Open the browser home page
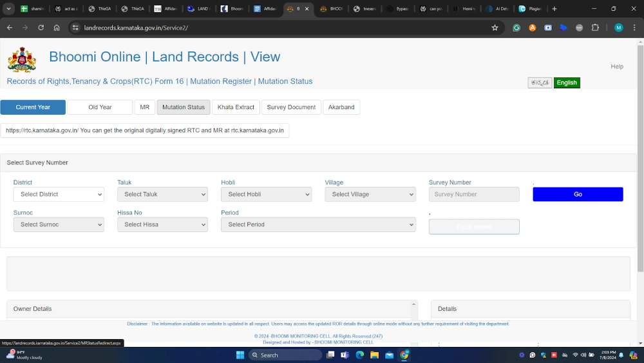 coord(57,28)
